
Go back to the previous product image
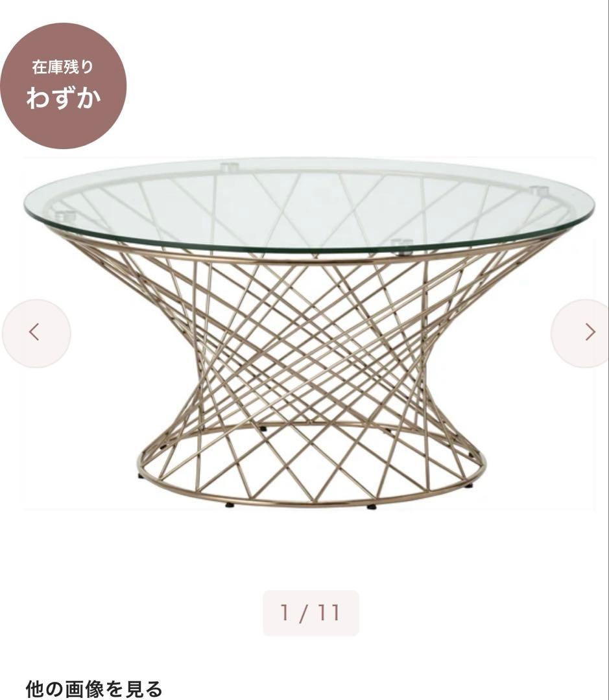[36, 333]
